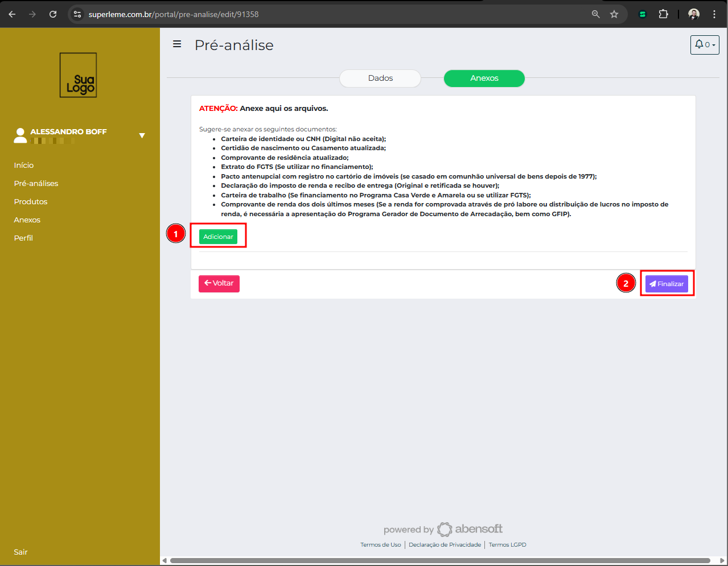Go back with the Voltar button
Viewport: 728px width, 566px height.
pos(219,283)
